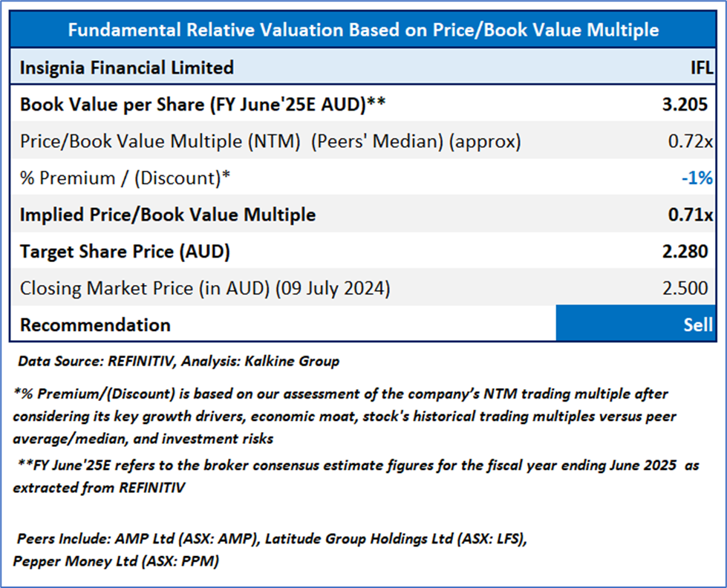Click the 'Data Source: REFINITIV, Analysis: Kalkine Group' line

pos(178,362)
